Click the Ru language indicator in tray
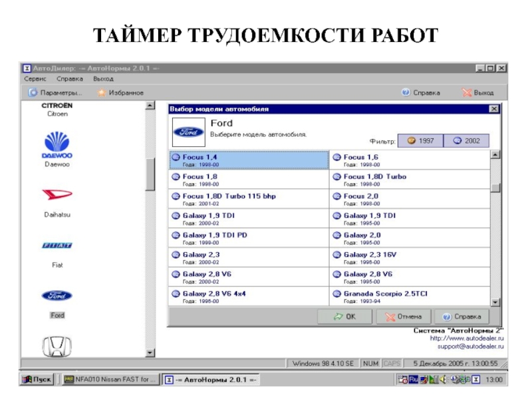Viewport: 532px width, 399px height. [413, 379]
